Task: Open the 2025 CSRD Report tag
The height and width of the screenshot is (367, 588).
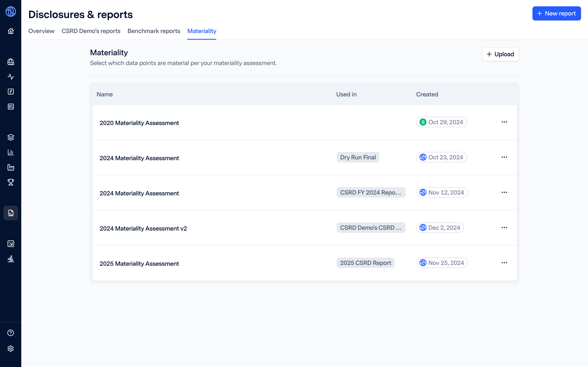Action: (365, 263)
